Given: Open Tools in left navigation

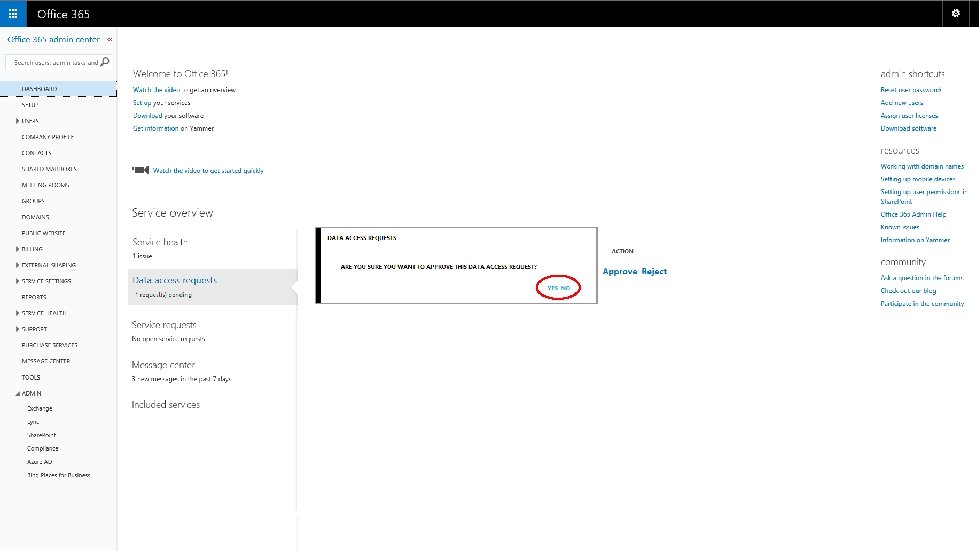Looking at the screenshot, I should 31,378.
